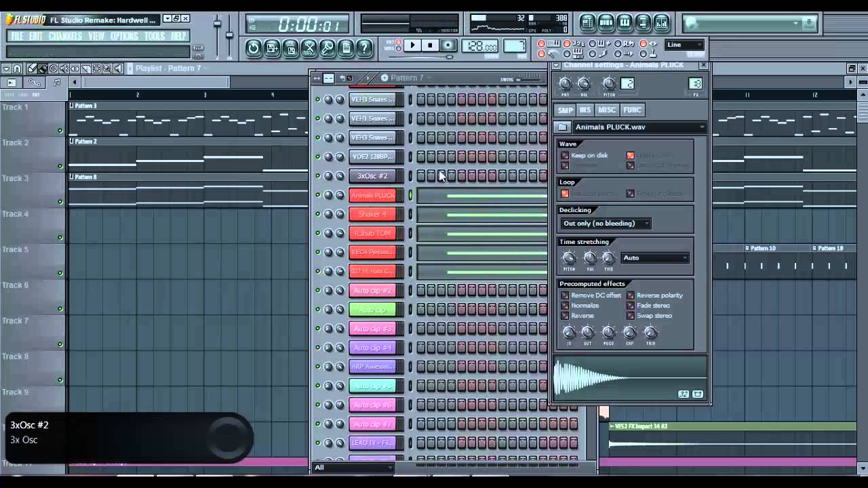Click the help question mark icon
The image size is (868, 488).
(x=364, y=47)
